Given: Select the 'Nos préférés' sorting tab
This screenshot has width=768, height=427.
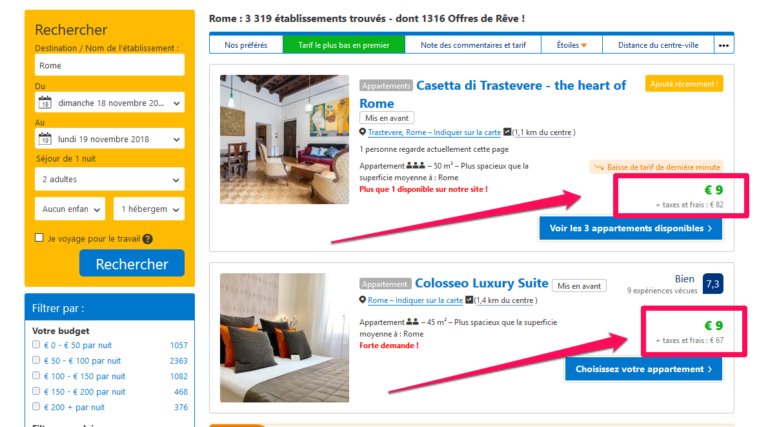Looking at the screenshot, I should pos(246,45).
